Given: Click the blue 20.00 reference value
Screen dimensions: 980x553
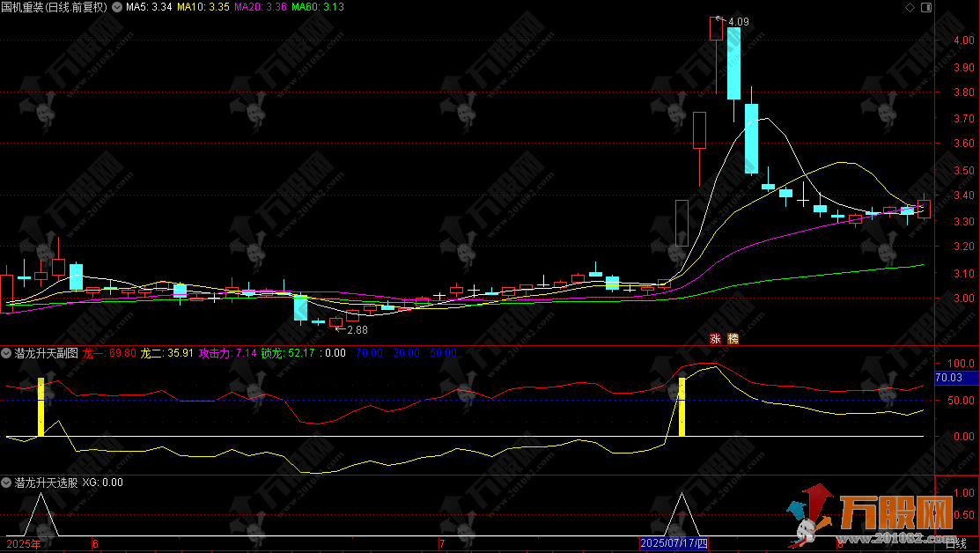Looking at the screenshot, I should tap(406, 353).
